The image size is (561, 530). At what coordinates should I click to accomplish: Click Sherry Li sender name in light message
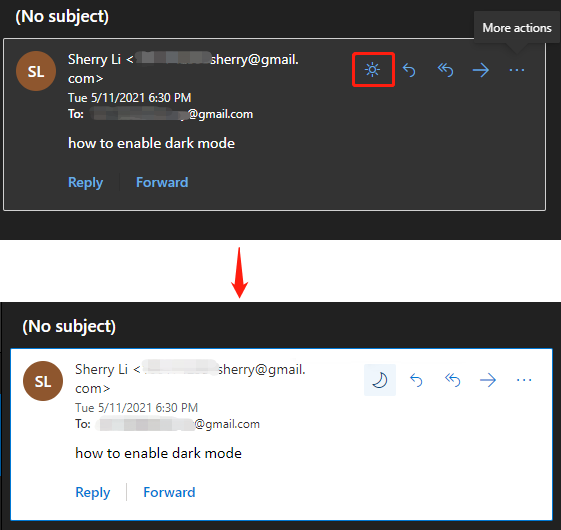(x=102, y=369)
